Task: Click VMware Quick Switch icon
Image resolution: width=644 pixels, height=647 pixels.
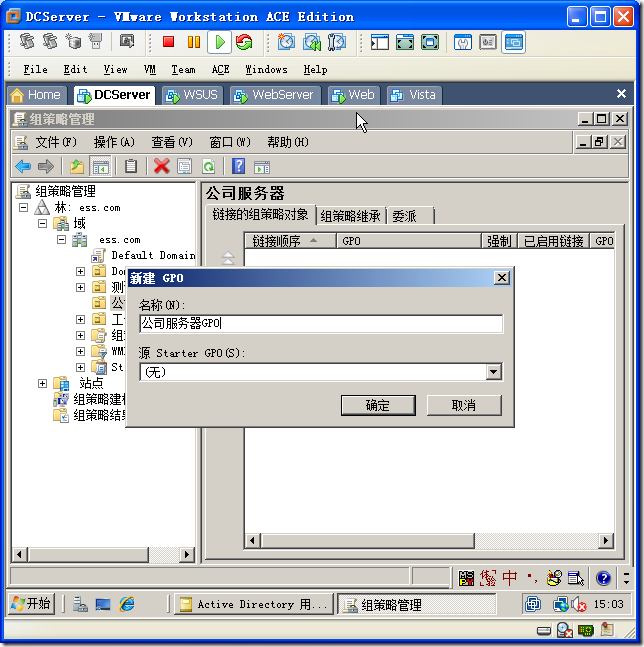Action: point(430,42)
